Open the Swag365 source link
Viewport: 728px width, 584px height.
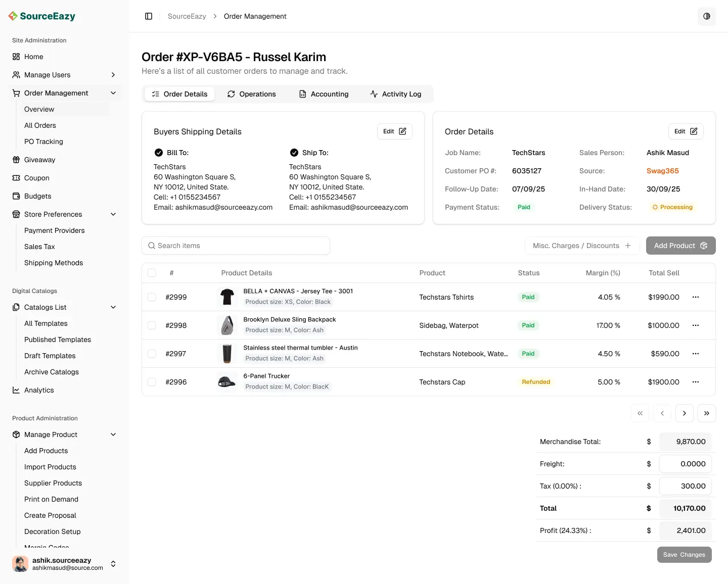663,171
